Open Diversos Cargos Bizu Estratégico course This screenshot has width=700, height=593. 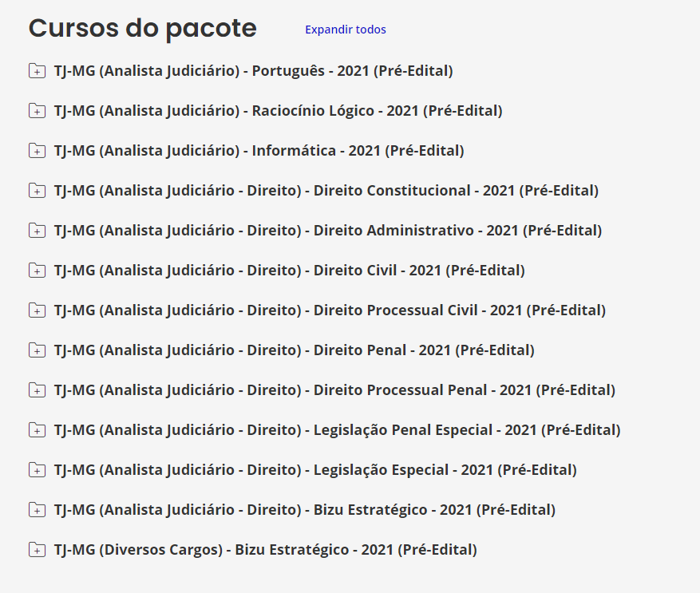265,550
